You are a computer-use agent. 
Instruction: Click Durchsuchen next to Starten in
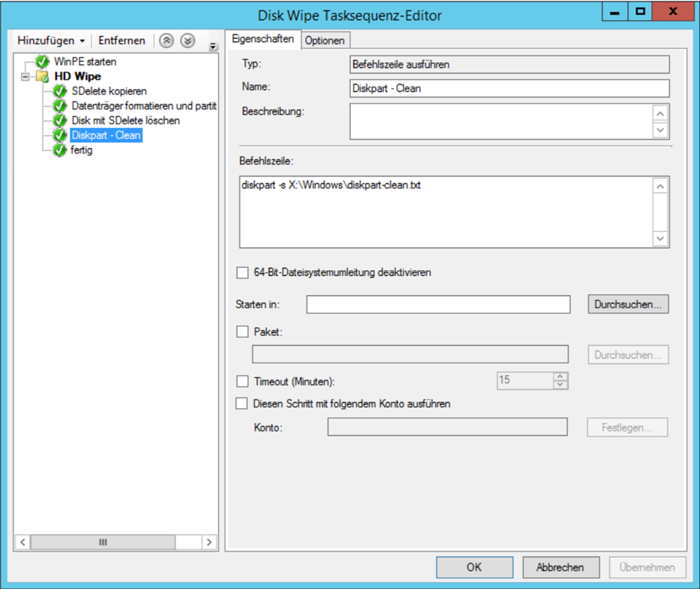click(628, 304)
